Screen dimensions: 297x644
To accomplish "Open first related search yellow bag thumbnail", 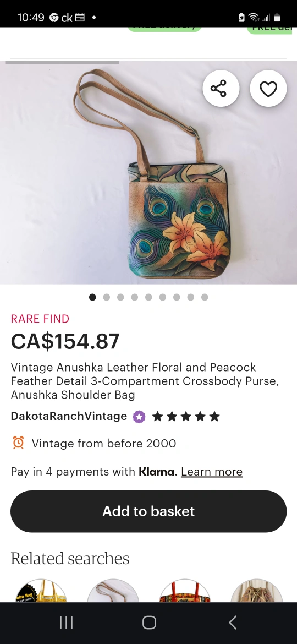I will click(x=41, y=591).
